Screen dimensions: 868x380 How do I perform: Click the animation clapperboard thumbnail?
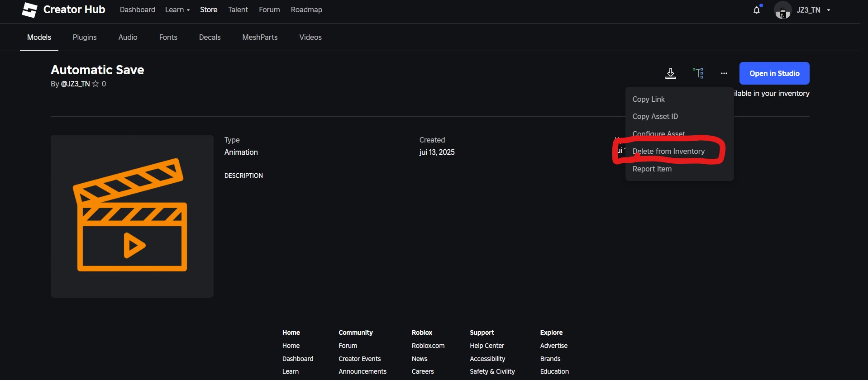coord(132,216)
